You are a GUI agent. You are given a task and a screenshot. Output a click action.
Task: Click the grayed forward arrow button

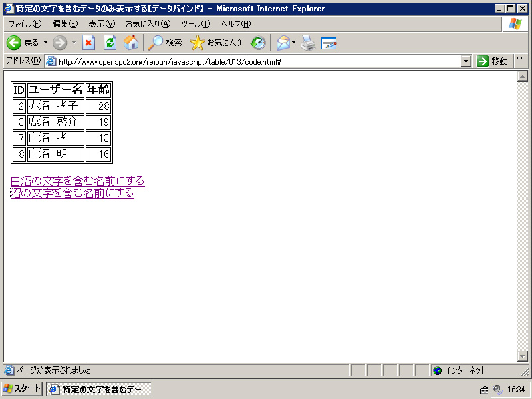coord(60,43)
